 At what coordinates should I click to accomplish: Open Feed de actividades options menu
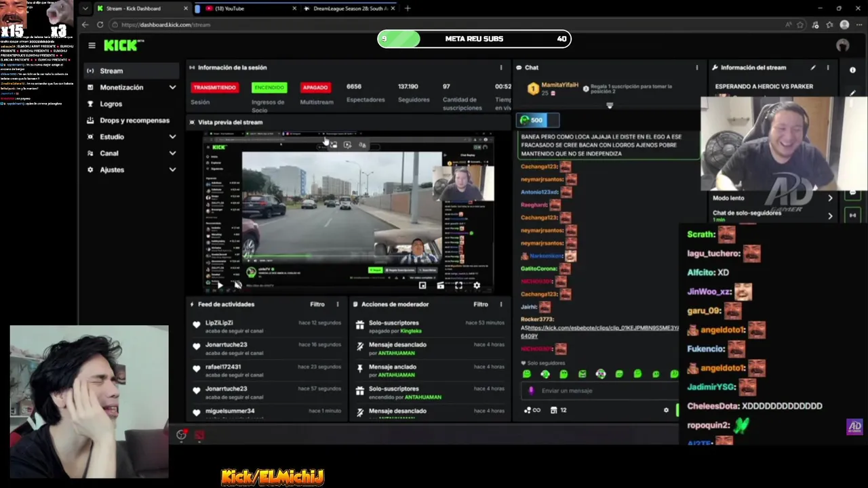pyautogui.click(x=338, y=304)
